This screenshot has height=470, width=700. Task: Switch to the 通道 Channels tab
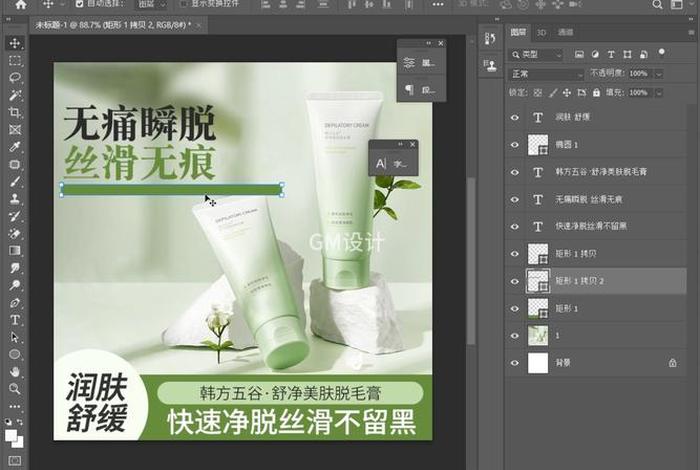pyautogui.click(x=565, y=32)
